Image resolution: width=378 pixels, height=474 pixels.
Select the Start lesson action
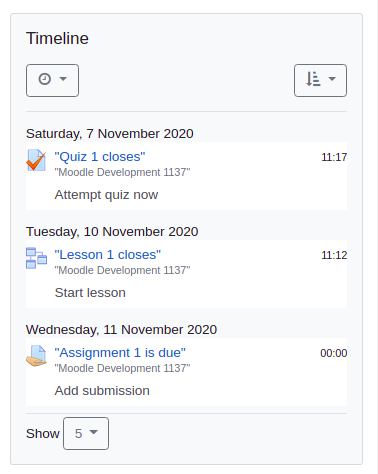coord(90,293)
